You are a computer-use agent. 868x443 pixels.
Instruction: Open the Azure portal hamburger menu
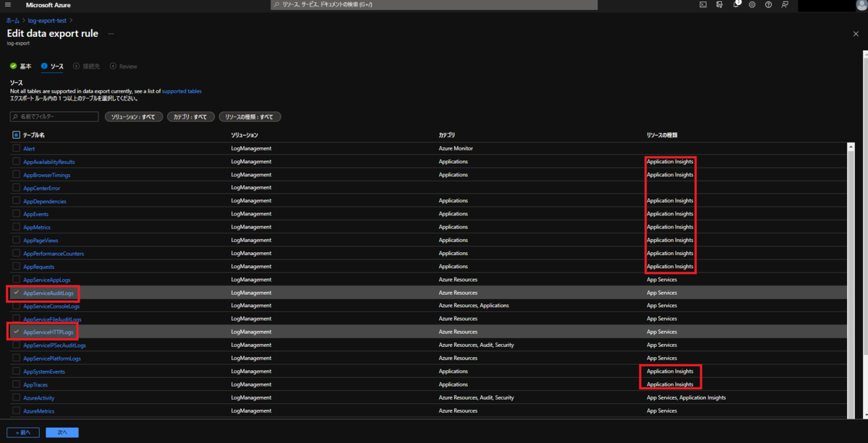8,5
